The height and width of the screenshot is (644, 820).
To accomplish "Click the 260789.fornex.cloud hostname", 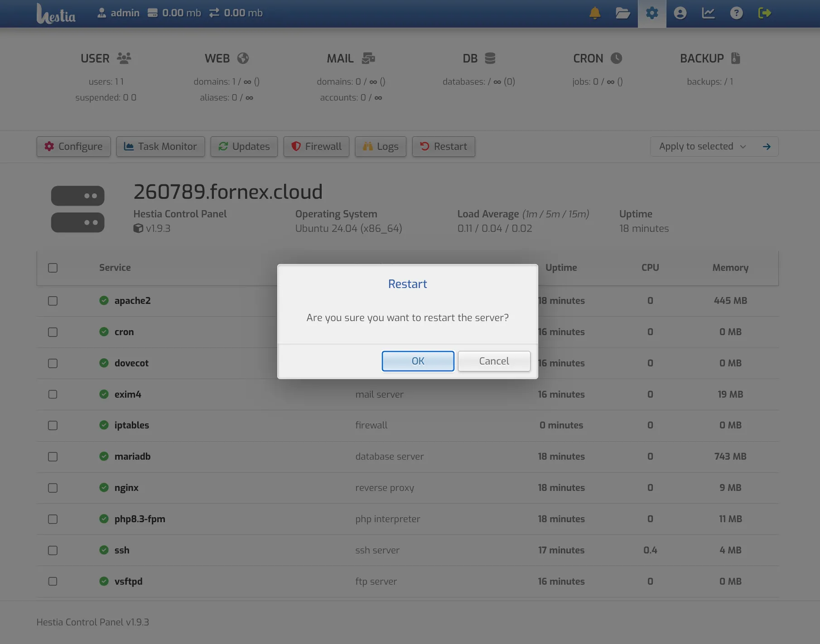I will [x=228, y=192].
